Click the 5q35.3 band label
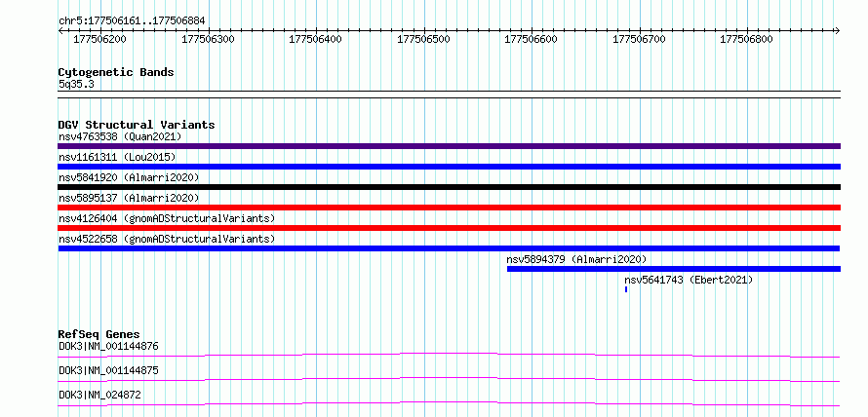The width and height of the screenshot is (868, 417). tap(75, 85)
